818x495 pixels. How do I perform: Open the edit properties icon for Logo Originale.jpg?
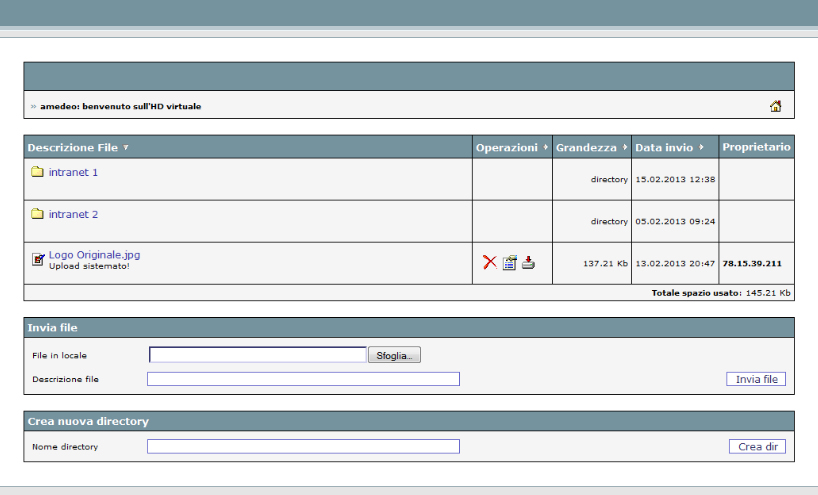pos(509,263)
